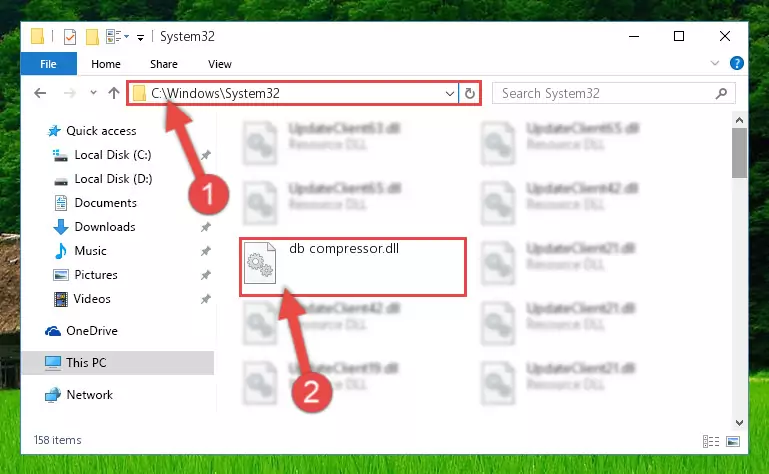Image resolution: width=769 pixels, height=474 pixels.
Task: Open recent locations dropdown arrow
Action: (x=93, y=92)
